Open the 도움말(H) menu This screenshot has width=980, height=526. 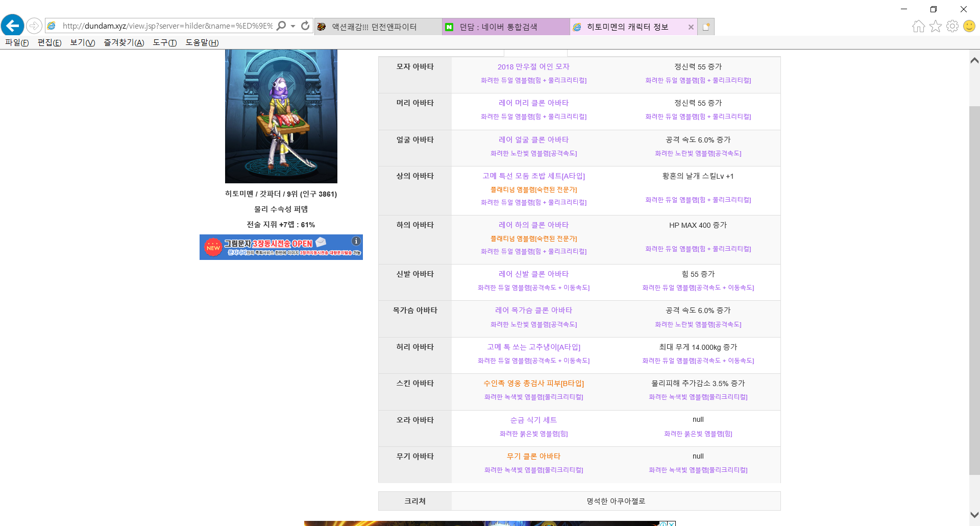202,43
